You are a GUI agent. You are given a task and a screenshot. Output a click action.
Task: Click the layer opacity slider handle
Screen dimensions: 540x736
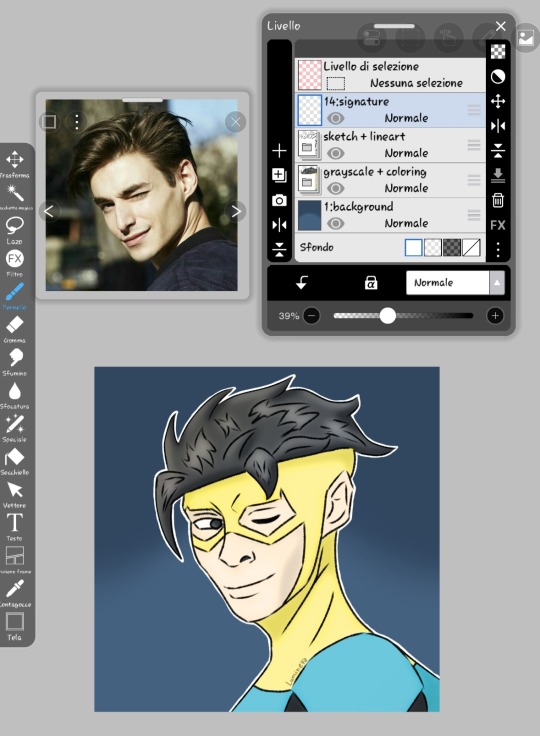pos(387,316)
